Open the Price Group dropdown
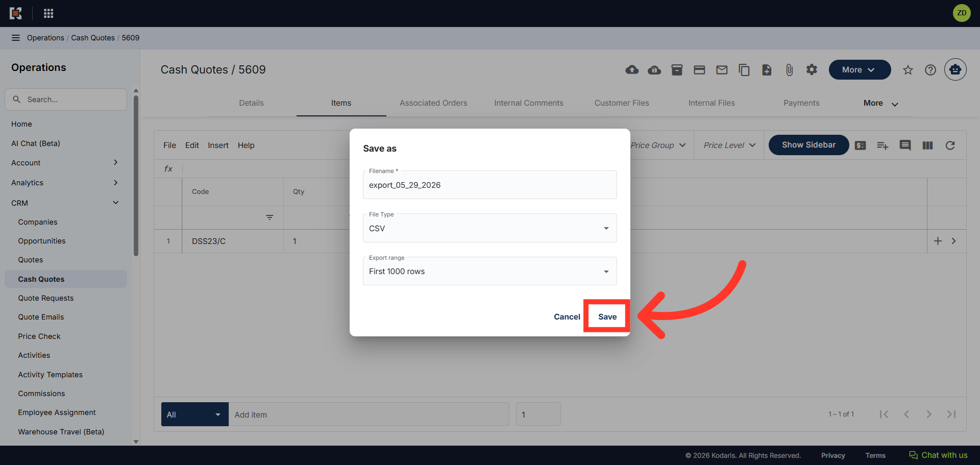The height and width of the screenshot is (465, 980). (658, 145)
